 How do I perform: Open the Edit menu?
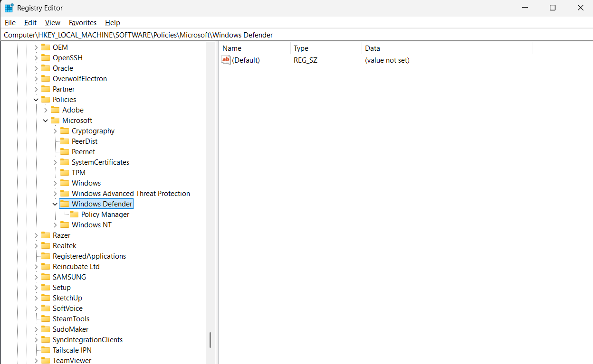pyautogui.click(x=30, y=23)
